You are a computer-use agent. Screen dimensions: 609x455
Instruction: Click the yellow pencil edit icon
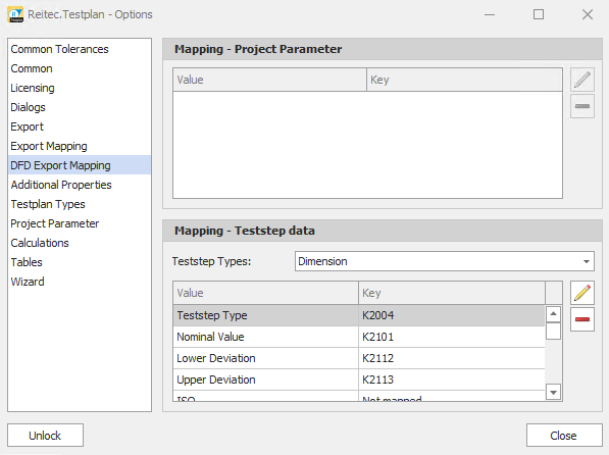tap(582, 292)
